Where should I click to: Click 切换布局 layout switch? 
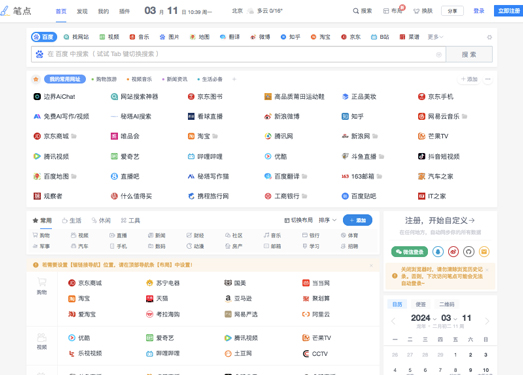[x=299, y=220]
